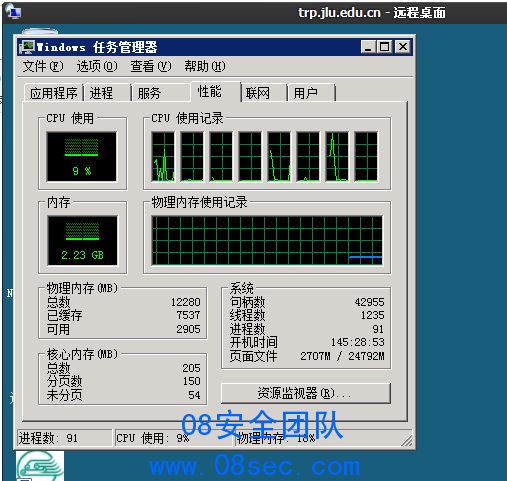Open the 查看(V) menu
507x481 pixels.
point(151,66)
